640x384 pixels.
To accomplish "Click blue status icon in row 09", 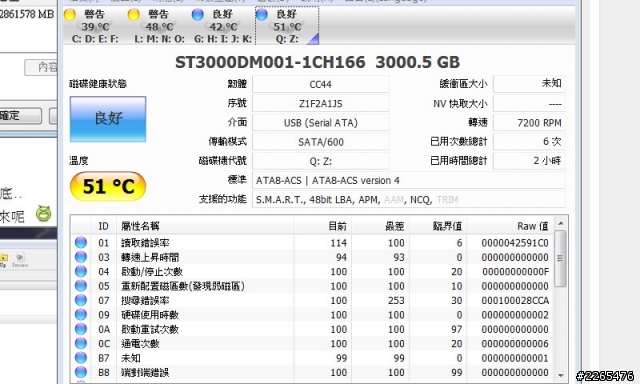I will [81, 315].
